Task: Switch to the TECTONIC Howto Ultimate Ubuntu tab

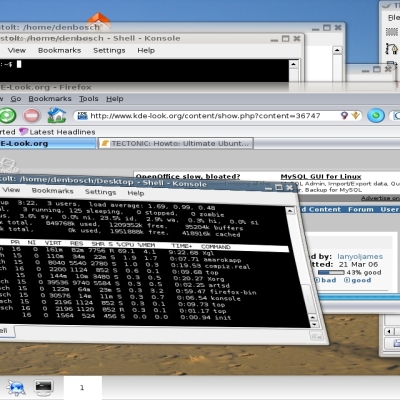Action: coord(176,144)
